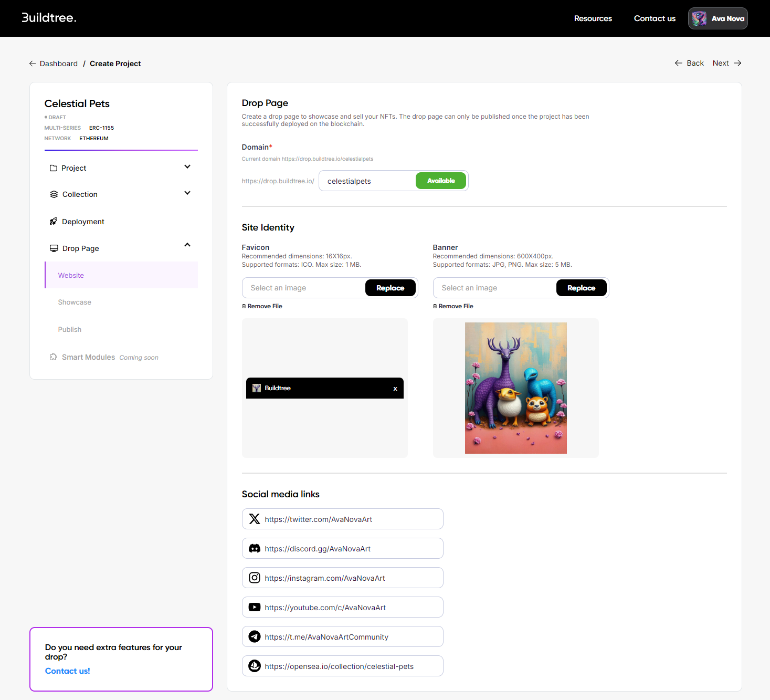Click Replace button for the Banner
The height and width of the screenshot is (700, 770).
pos(581,288)
